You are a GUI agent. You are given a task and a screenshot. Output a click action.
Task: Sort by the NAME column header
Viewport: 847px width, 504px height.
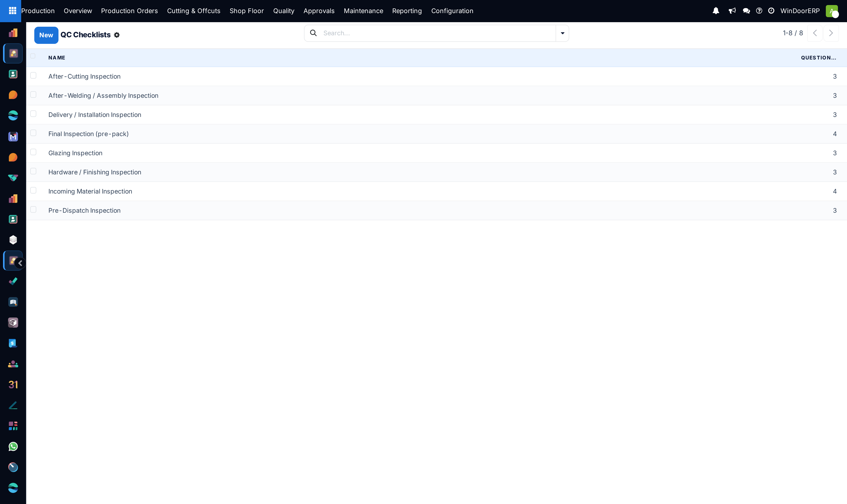[57, 58]
